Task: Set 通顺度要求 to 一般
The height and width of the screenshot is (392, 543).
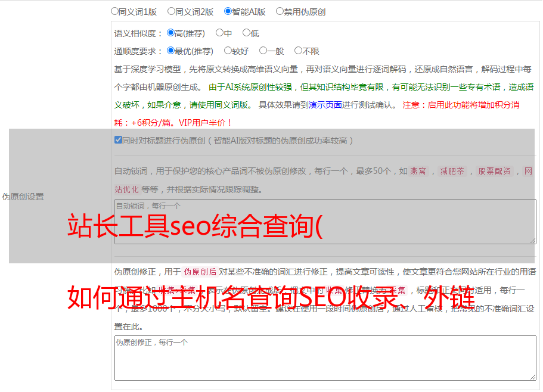Action: pyautogui.click(x=263, y=51)
